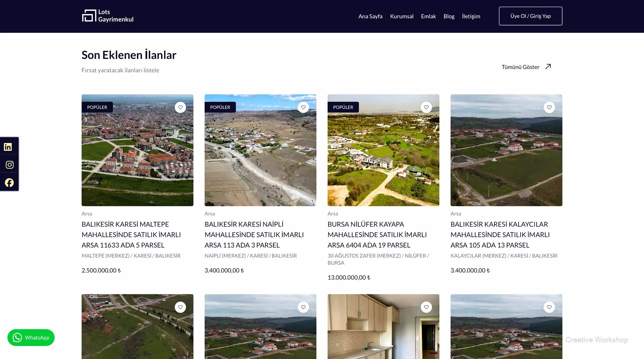Open Bursa Nilüfer Kayapa 6404 Ada title

(377, 235)
